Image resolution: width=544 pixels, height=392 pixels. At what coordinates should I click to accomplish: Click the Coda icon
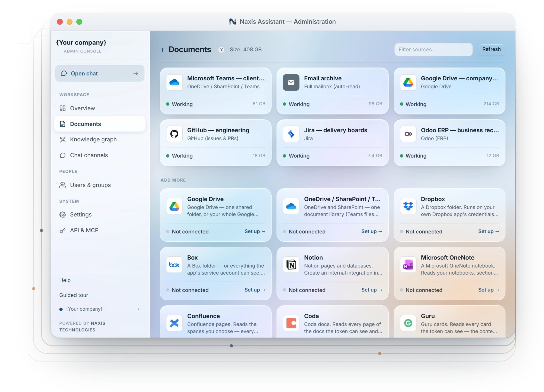pos(291,323)
